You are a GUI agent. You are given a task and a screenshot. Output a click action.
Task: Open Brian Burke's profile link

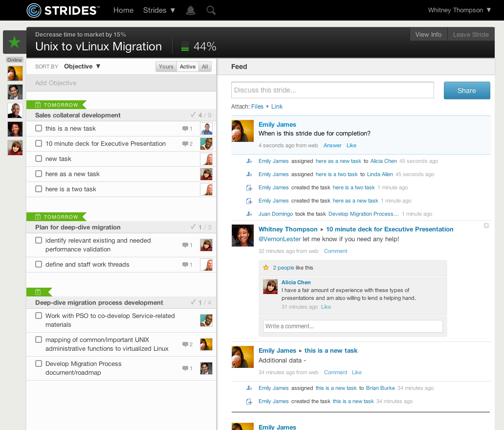380,388
